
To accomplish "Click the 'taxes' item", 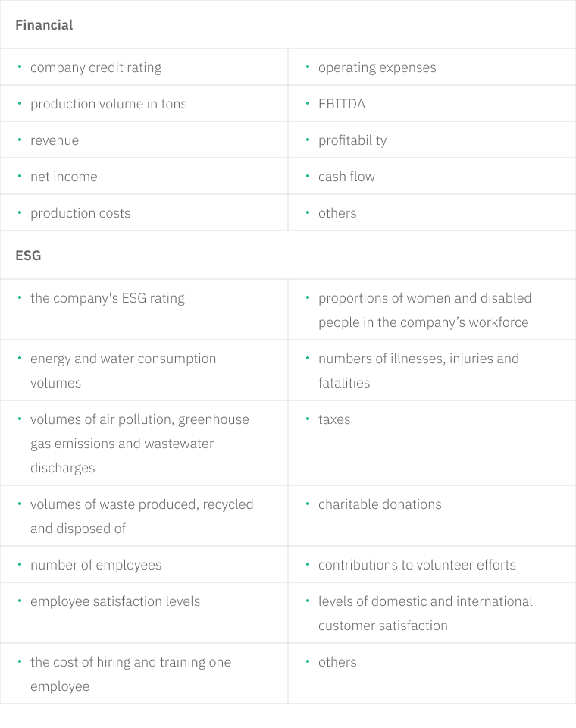I will tap(334, 419).
